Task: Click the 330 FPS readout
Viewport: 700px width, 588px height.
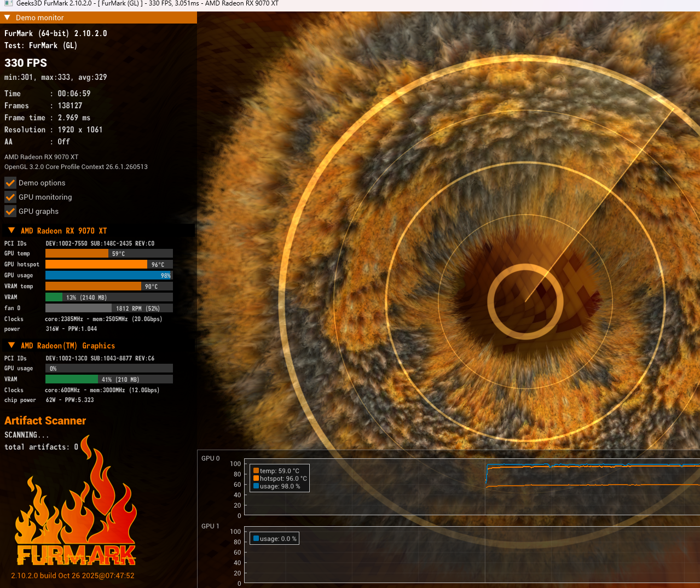Action: pos(26,63)
